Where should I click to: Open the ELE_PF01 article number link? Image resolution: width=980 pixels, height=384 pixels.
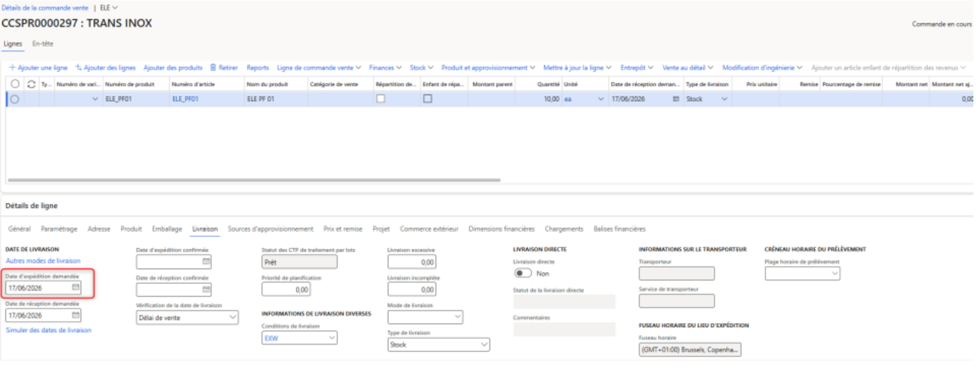[x=185, y=99]
